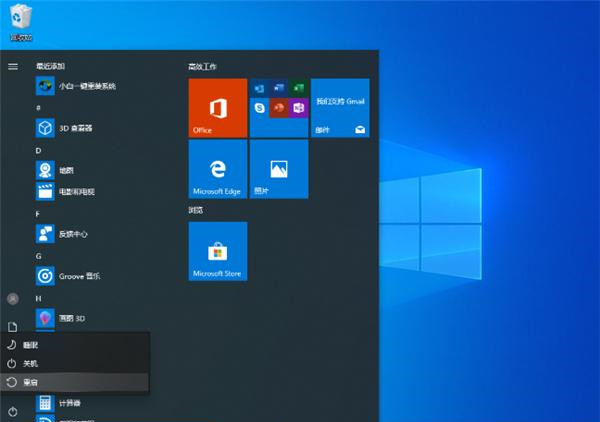Launch the Microsoft Edge tile
The width and height of the screenshot is (600, 422).
[x=218, y=169]
